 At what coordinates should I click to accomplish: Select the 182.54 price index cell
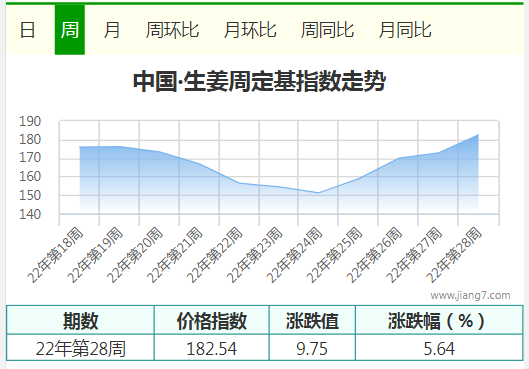212,348
